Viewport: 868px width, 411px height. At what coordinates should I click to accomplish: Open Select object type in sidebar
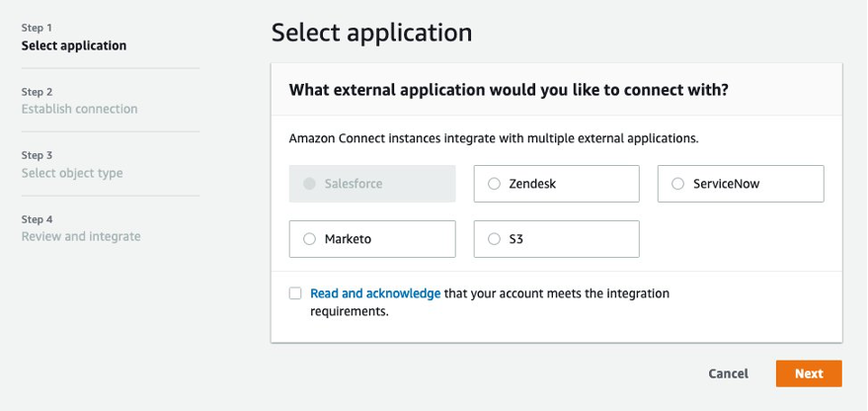tap(72, 173)
